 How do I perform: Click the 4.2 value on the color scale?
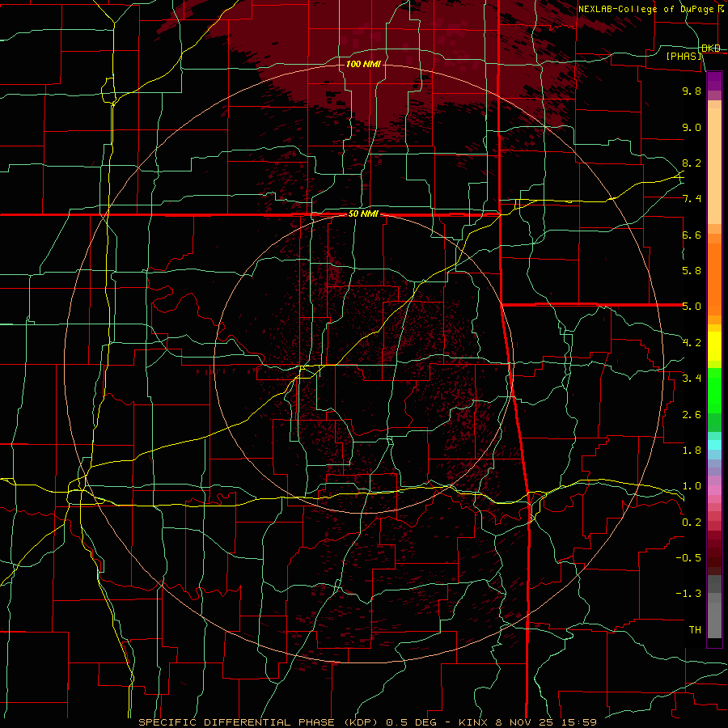tap(692, 343)
